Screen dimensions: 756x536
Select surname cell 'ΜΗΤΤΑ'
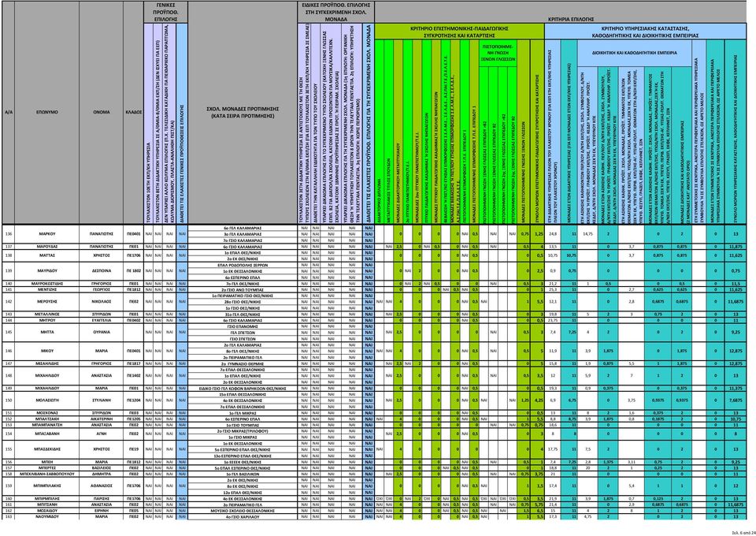pyautogui.click(x=46, y=333)
